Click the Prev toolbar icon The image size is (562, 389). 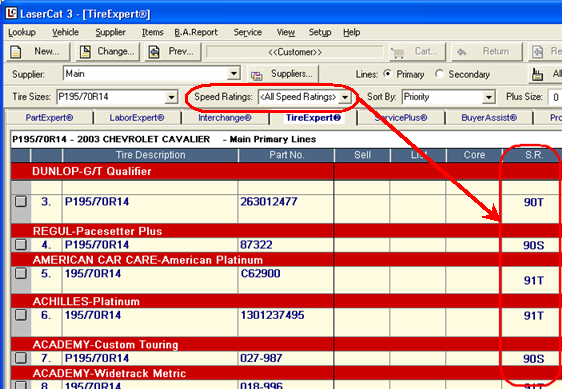[x=154, y=52]
